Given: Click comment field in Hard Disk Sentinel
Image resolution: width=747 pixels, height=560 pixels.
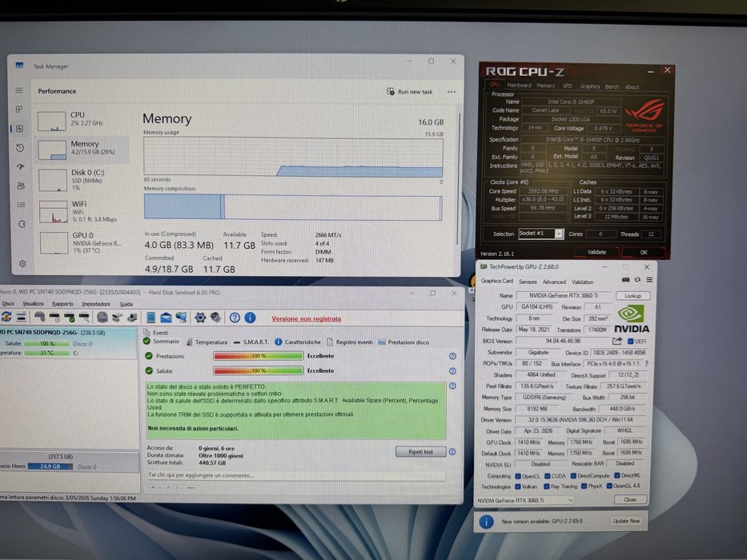Looking at the screenshot, I should pyautogui.click(x=295, y=475).
